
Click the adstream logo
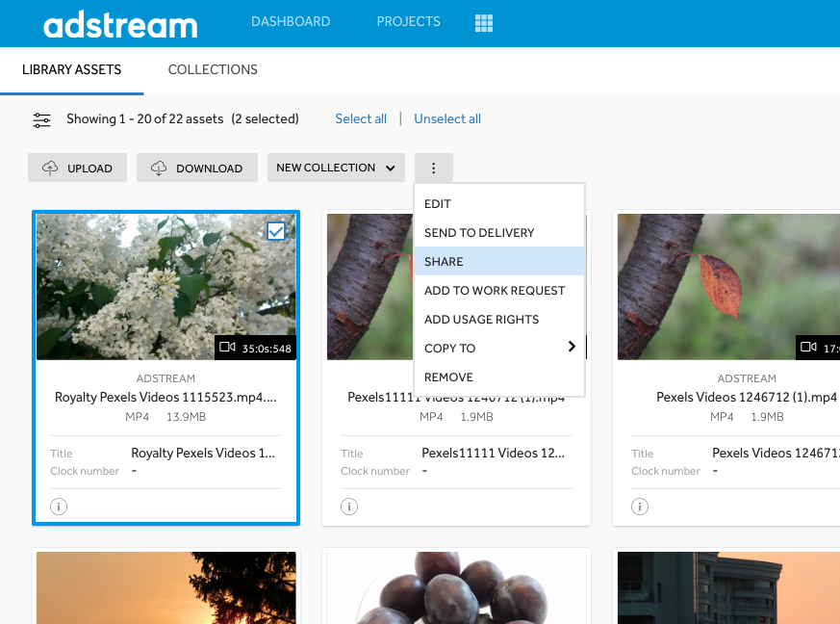pyautogui.click(x=120, y=24)
